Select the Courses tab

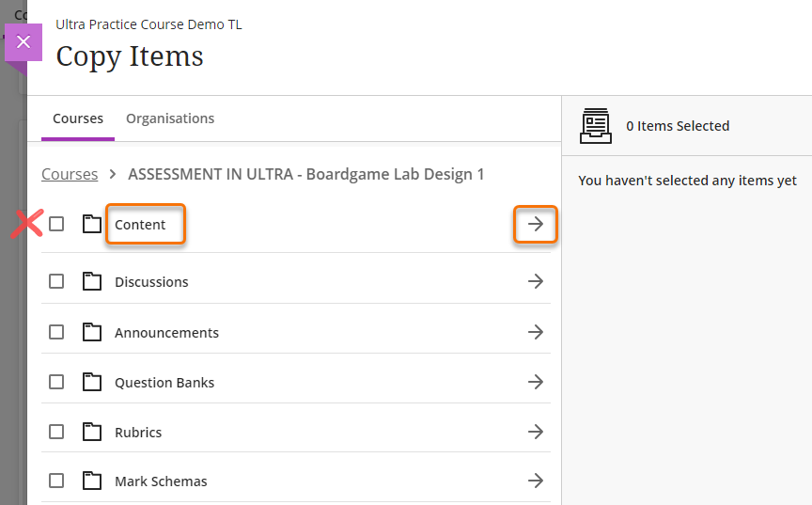78,118
